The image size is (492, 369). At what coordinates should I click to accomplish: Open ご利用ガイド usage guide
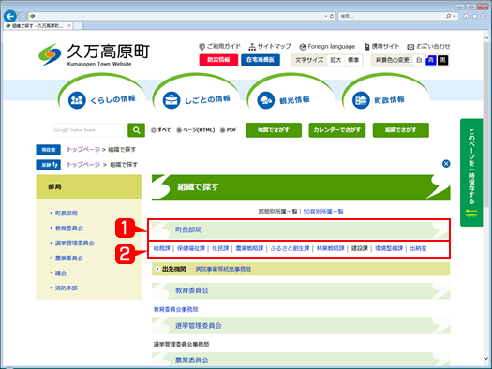[x=220, y=46]
